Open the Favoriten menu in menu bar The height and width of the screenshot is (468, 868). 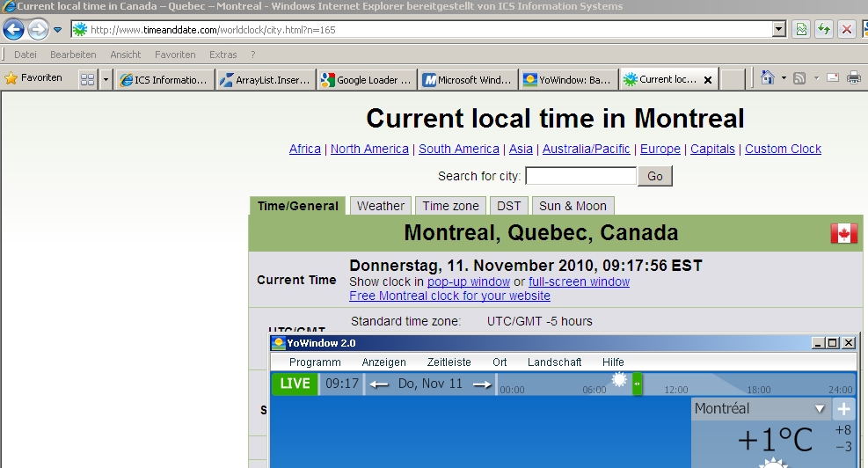[175, 55]
